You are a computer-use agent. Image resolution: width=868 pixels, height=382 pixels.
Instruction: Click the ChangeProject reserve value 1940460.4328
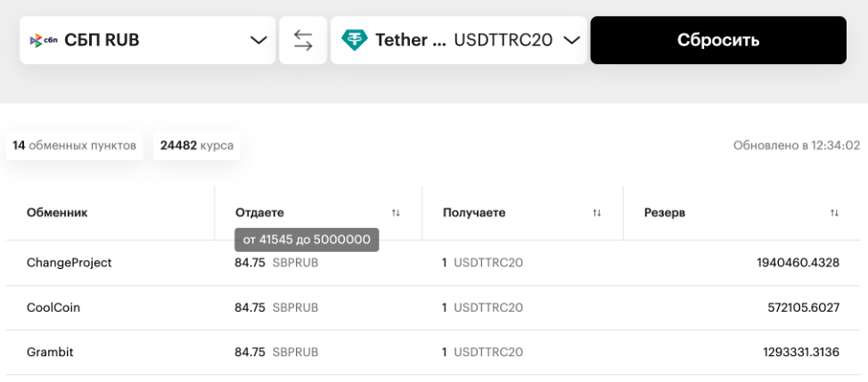coord(798,264)
